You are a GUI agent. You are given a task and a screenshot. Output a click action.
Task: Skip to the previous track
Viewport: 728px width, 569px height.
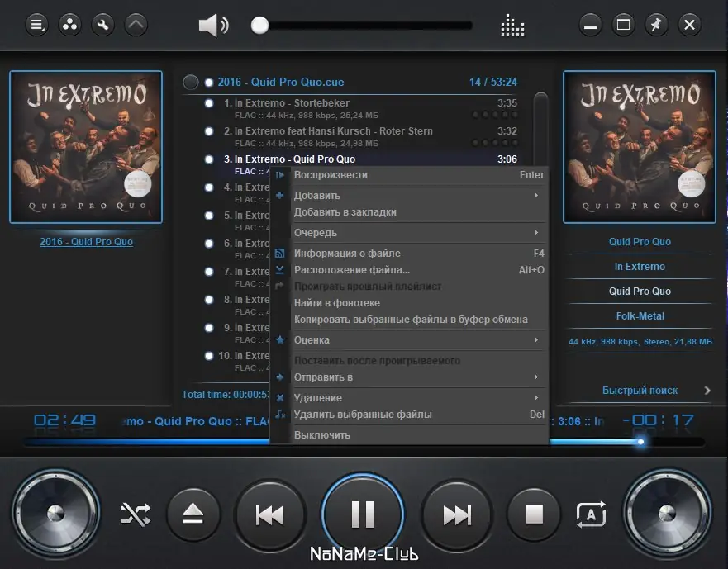click(x=269, y=514)
